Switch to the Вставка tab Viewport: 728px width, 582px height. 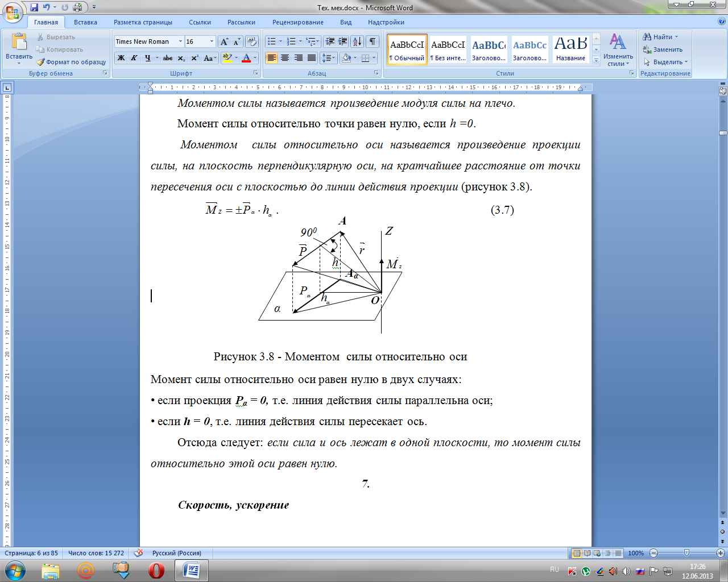(85, 22)
